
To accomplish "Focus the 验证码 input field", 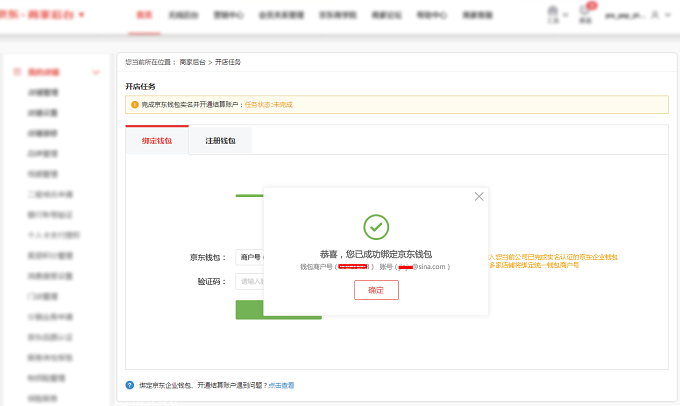I will point(250,282).
